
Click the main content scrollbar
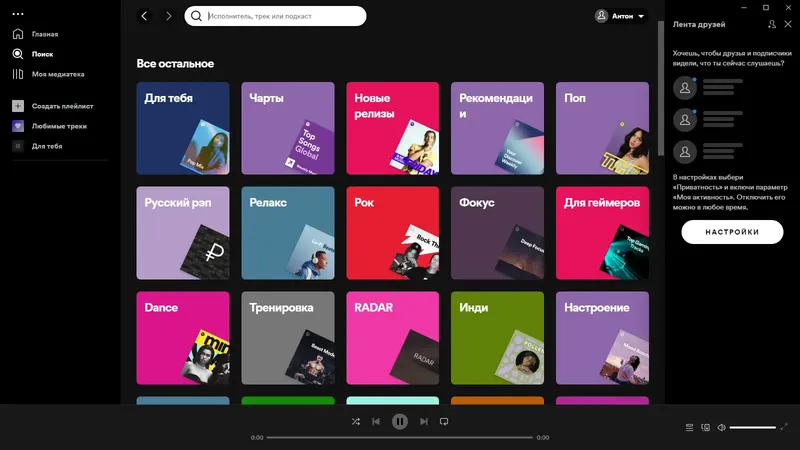point(661,88)
